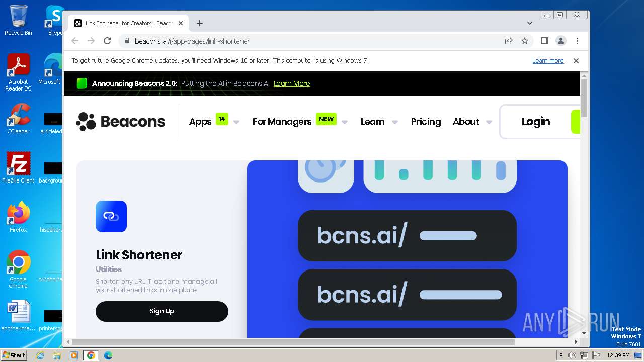This screenshot has height=362, width=644.
Task: Click the Beacons logo in site header
Action: click(120, 122)
